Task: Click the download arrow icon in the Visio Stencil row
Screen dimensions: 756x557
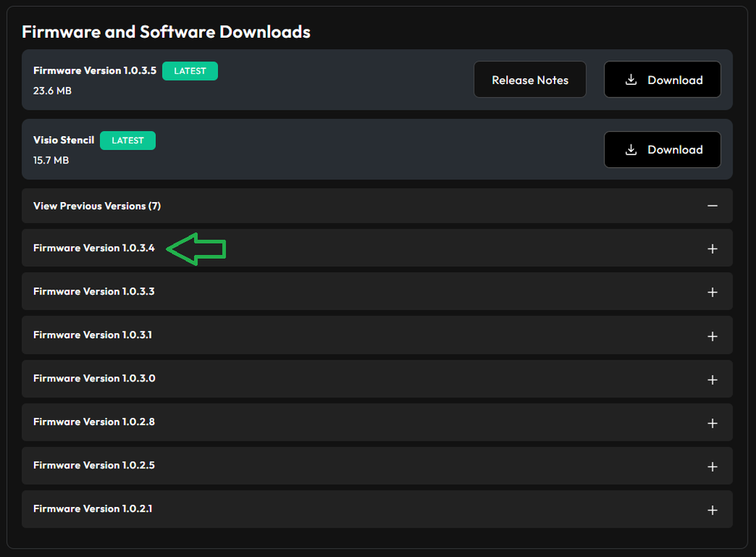Action: pos(630,150)
